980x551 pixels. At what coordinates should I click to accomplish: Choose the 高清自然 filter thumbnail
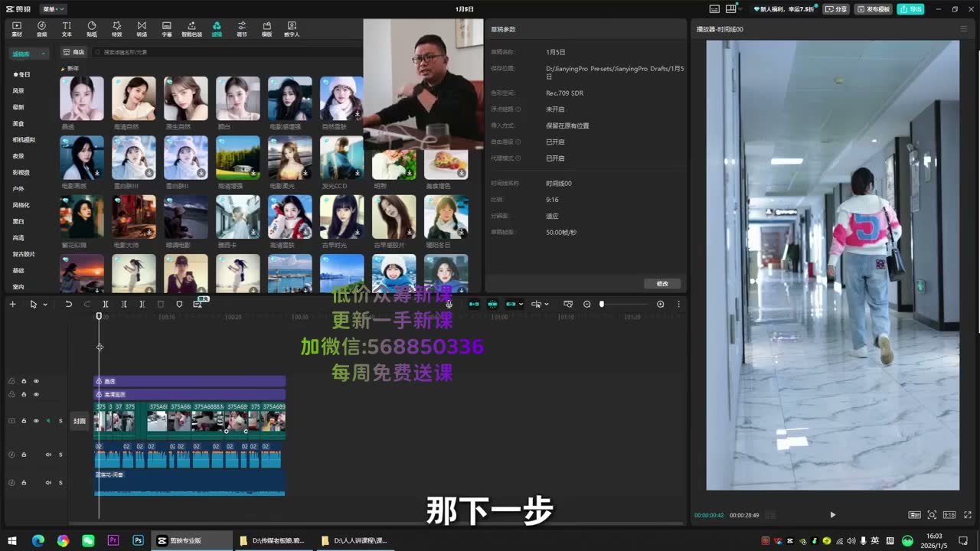point(134,99)
